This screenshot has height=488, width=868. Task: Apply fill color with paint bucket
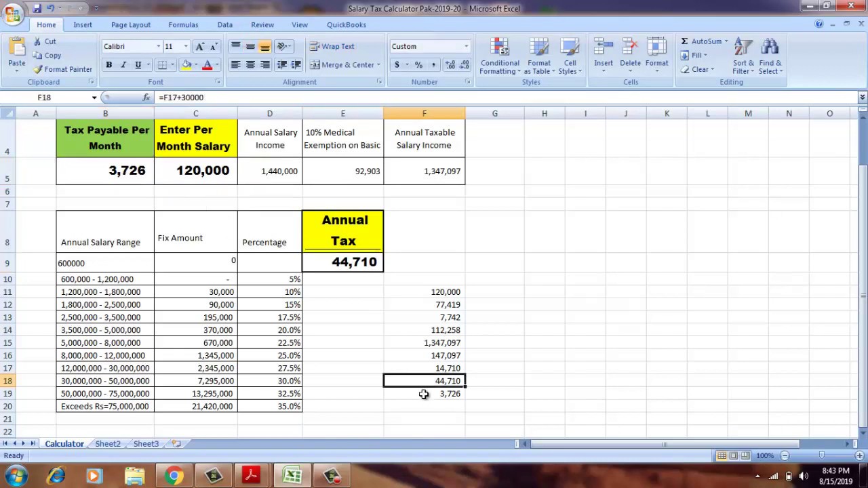pyautogui.click(x=186, y=65)
